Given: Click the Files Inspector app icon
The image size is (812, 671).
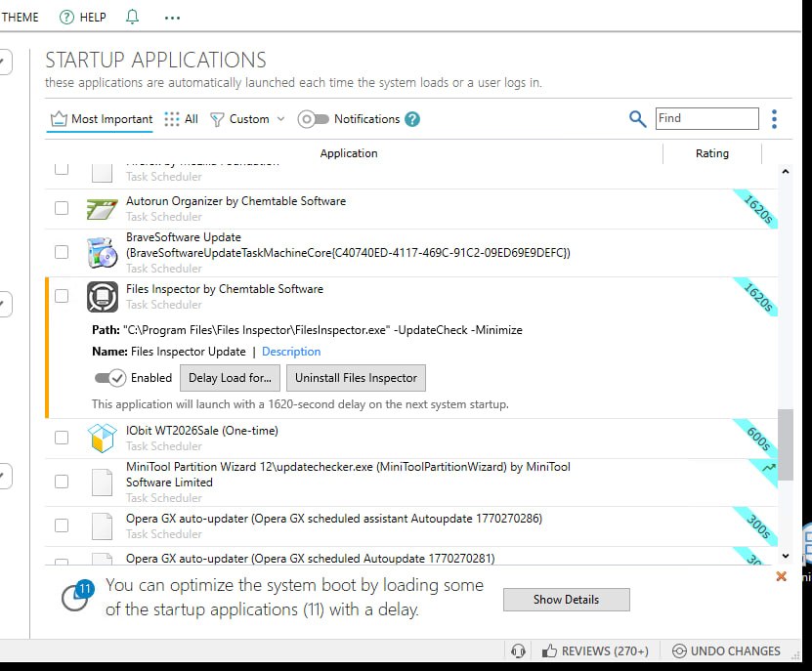Looking at the screenshot, I should pos(102,297).
